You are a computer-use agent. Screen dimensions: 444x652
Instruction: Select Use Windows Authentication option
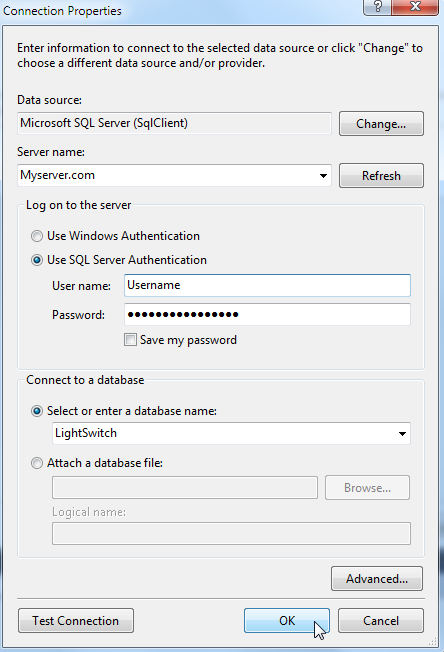(x=37, y=236)
